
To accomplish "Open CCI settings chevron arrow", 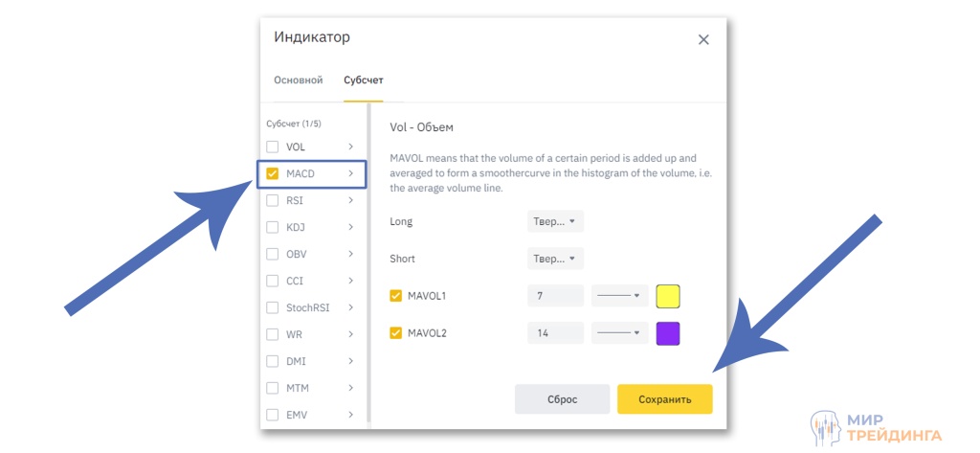I will point(351,282).
